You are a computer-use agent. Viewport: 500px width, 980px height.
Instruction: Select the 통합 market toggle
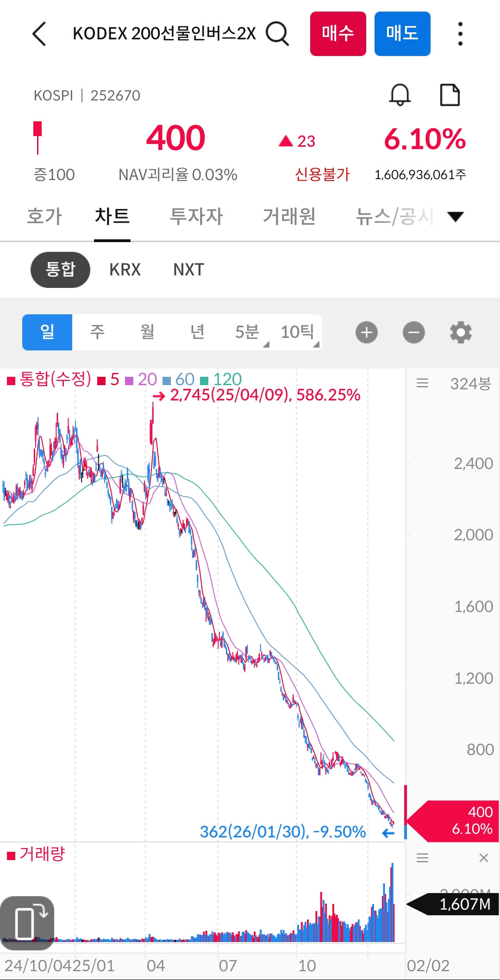point(60,269)
